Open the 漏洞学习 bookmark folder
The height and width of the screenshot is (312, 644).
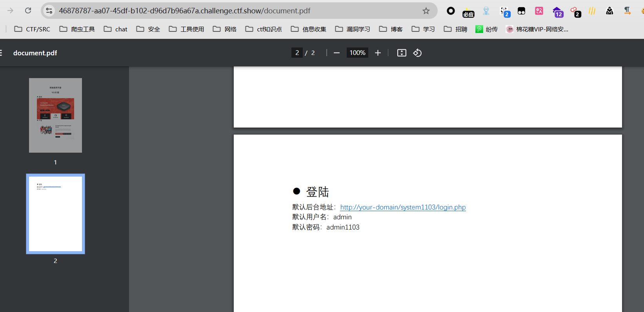tap(352, 29)
